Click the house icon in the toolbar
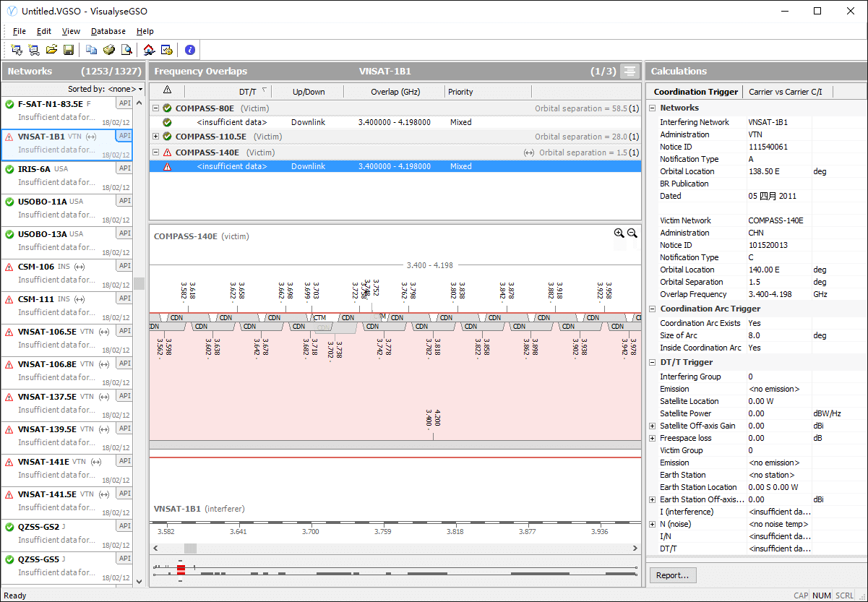Image resolution: width=868 pixels, height=602 pixels. point(149,50)
